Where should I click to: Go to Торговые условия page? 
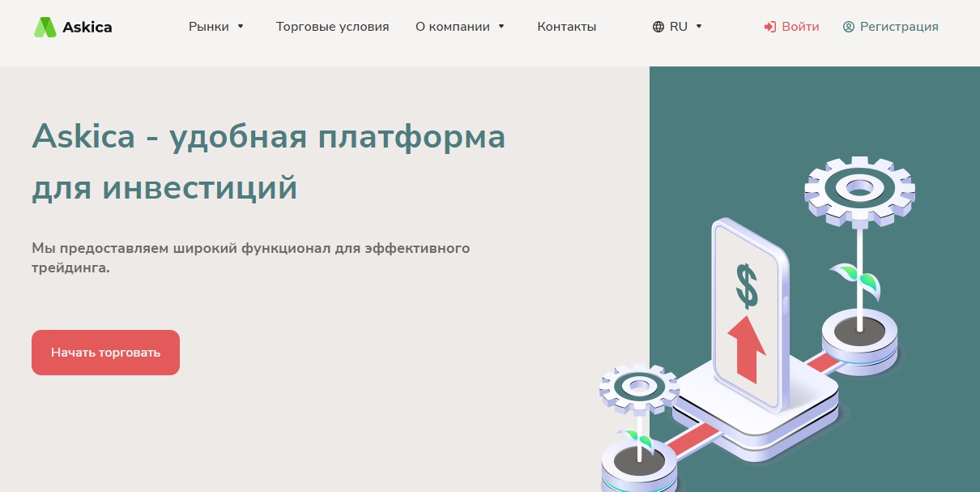tap(332, 27)
